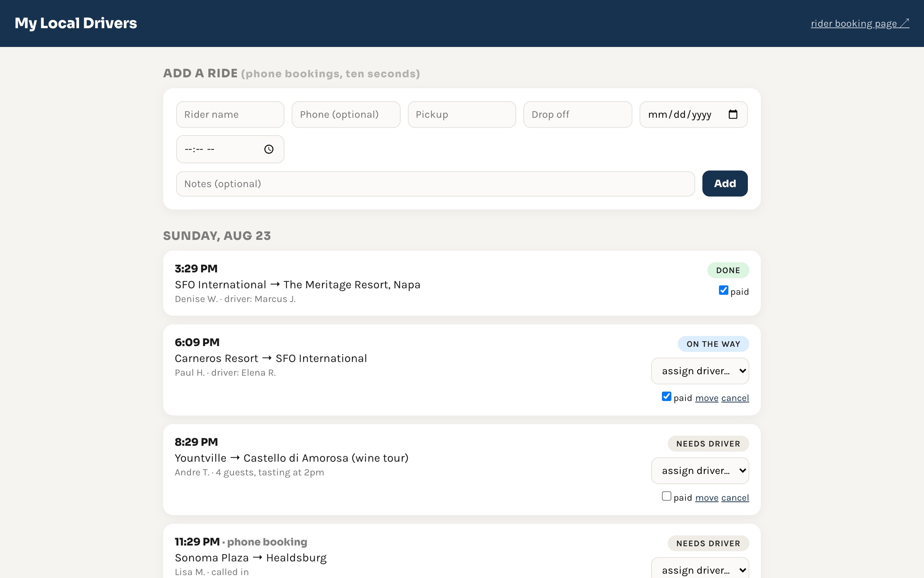Click the route Yountville to Castello di Amorosa
Image resolution: width=924 pixels, height=578 pixels.
coord(292,458)
